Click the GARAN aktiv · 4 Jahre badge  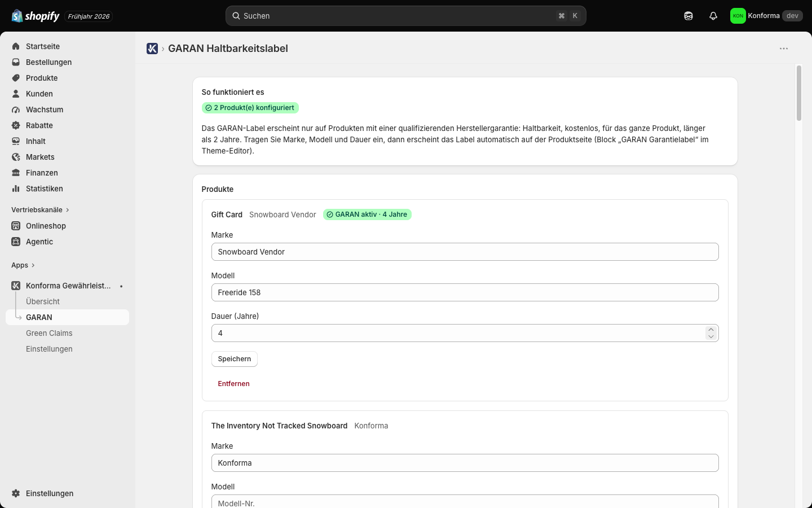(x=367, y=214)
